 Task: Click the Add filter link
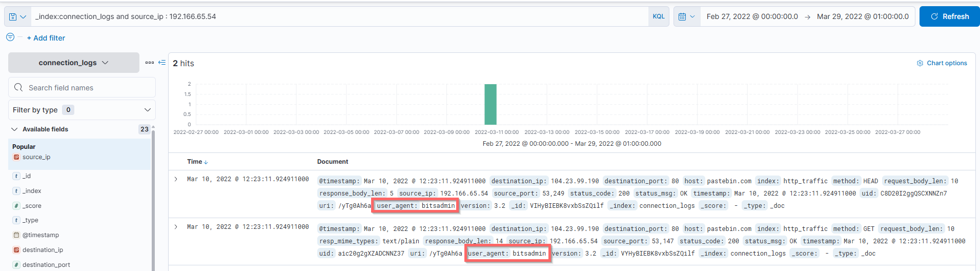tap(46, 38)
